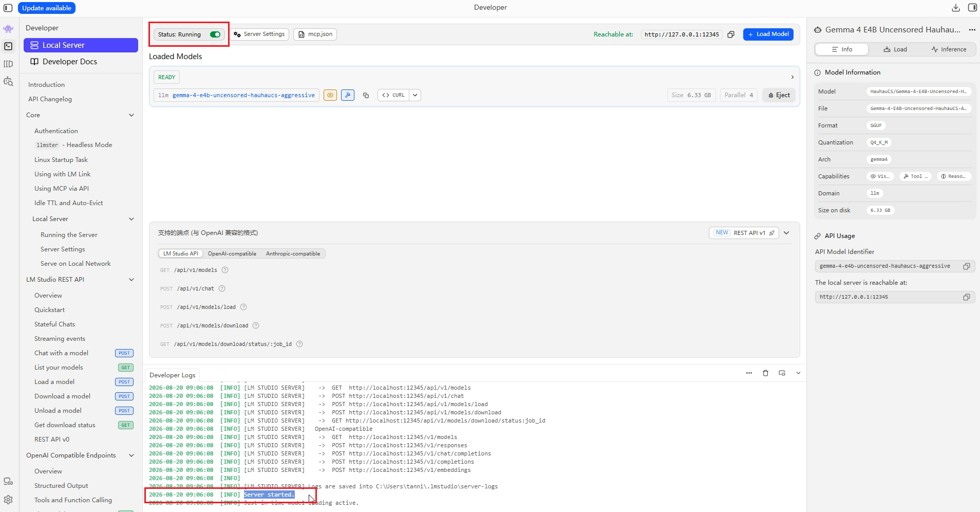Open the Authentication docs page

[x=56, y=131]
